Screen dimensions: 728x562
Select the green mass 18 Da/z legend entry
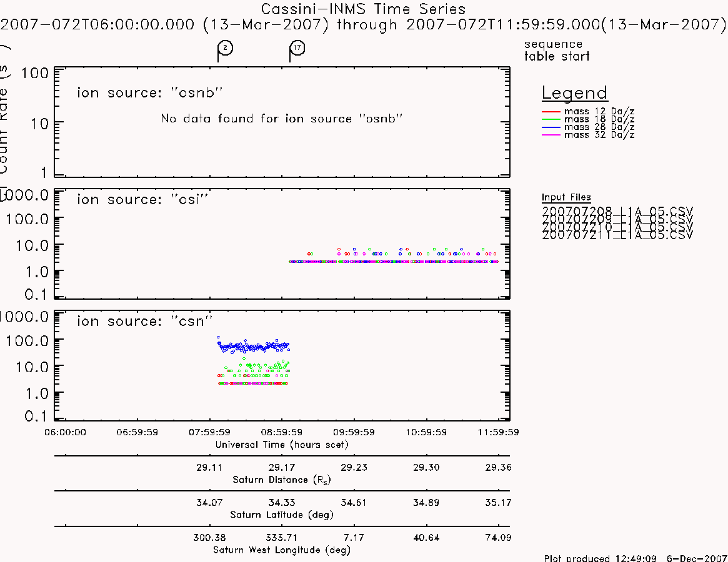588,119
